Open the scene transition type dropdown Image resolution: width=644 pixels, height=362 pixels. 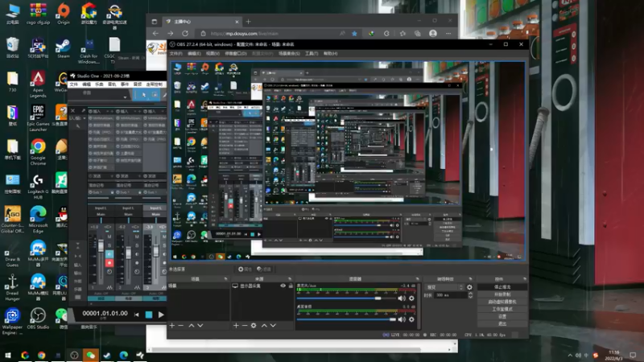(445, 287)
